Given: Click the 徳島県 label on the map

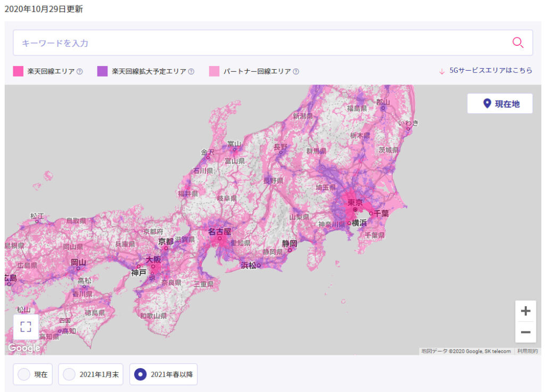Looking at the screenshot, I should pyautogui.click(x=95, y=313).
